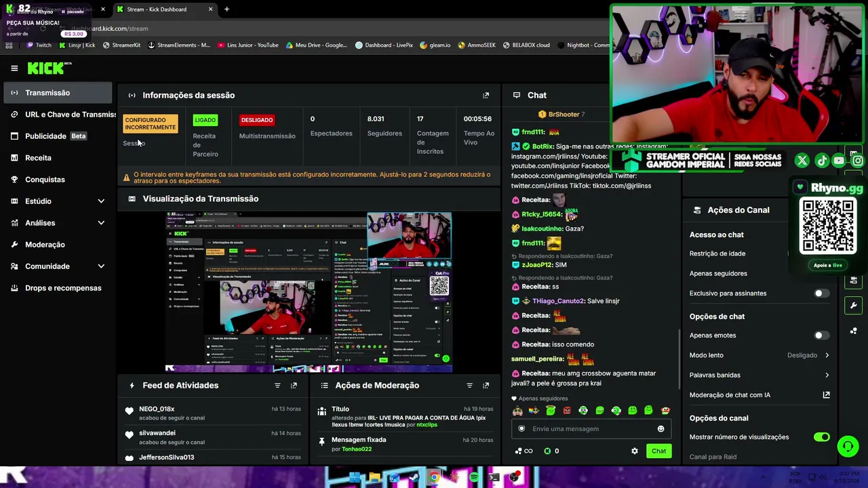
Task: Filter the Feed de Atividades list
Action: [277, 386]
